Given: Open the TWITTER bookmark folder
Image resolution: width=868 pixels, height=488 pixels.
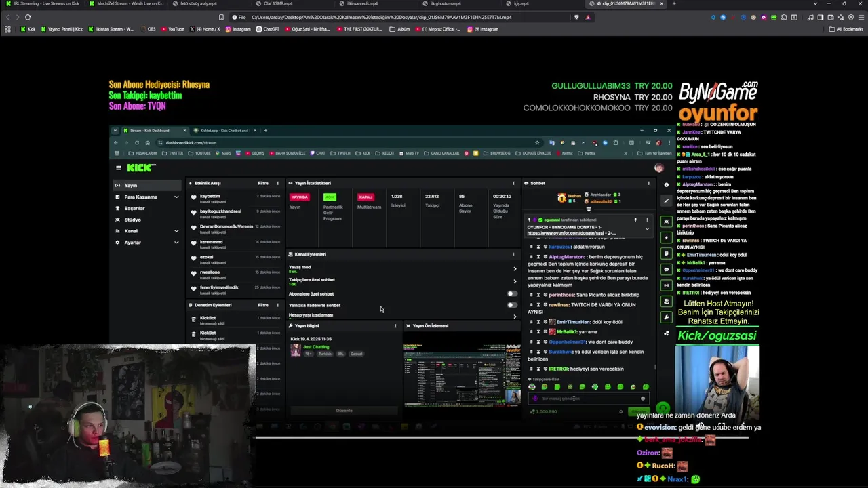Looking at the screenshot, I should tap(173, 153).
